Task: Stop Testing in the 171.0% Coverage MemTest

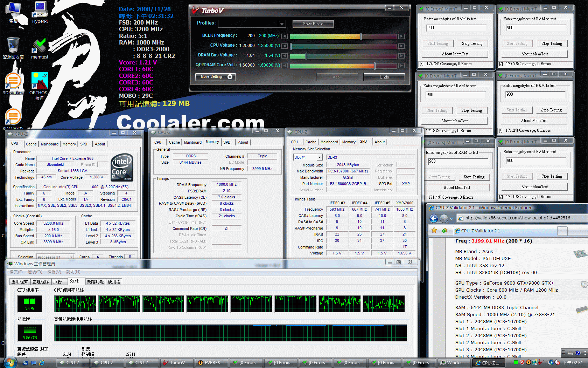Action: click(x=552, y=176)
